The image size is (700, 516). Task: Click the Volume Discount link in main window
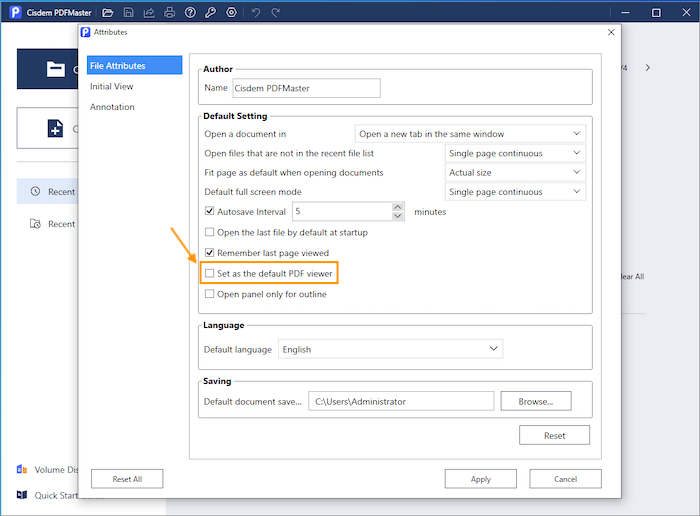tap(56, 469)
